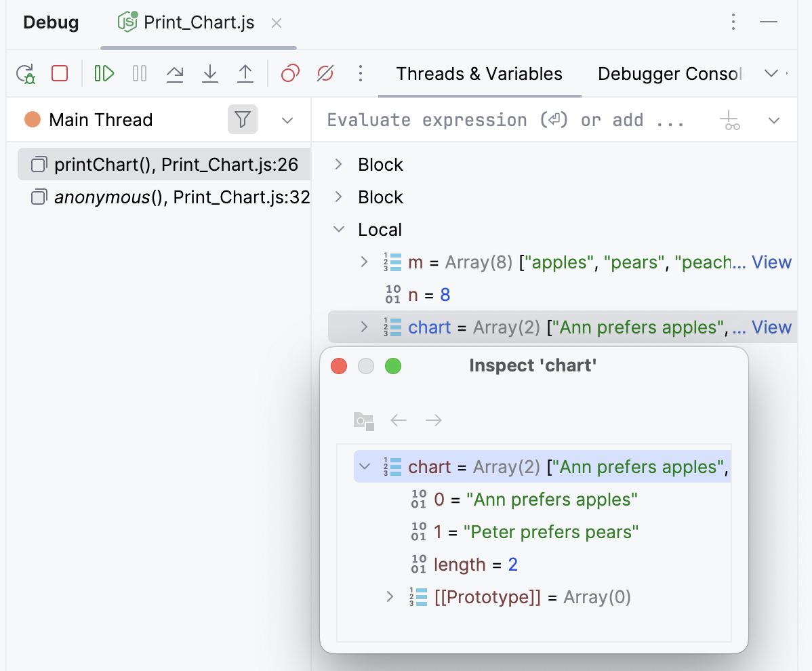Mute all breakpoints

point(325,73)
